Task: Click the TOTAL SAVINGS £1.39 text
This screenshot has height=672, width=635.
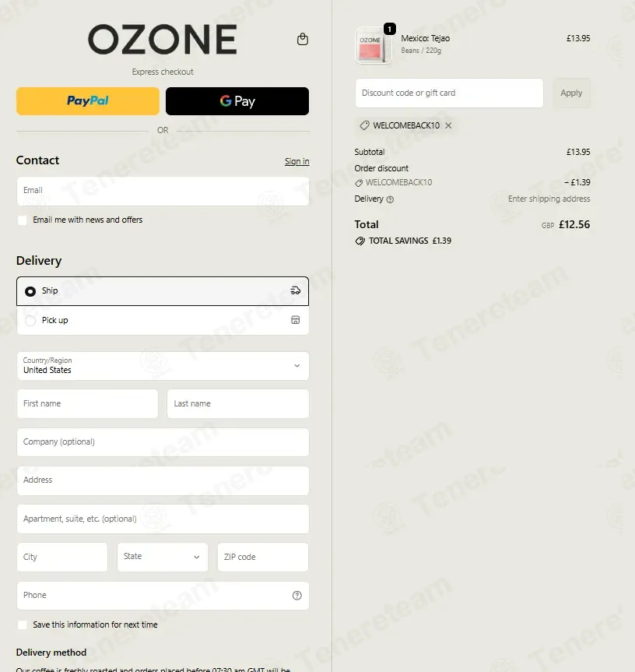Action: (410, 241)
